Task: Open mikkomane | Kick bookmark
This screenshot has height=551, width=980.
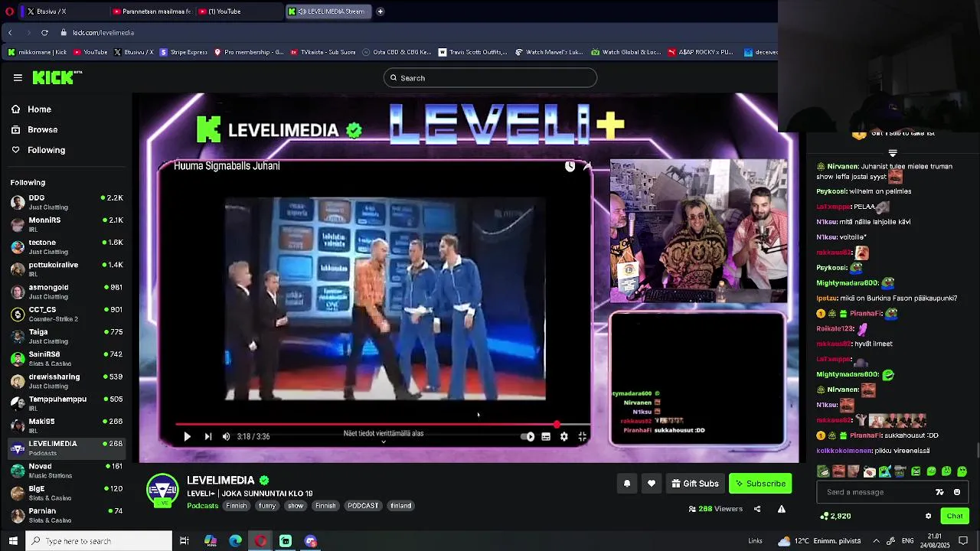Action: (x=38, y=52)
